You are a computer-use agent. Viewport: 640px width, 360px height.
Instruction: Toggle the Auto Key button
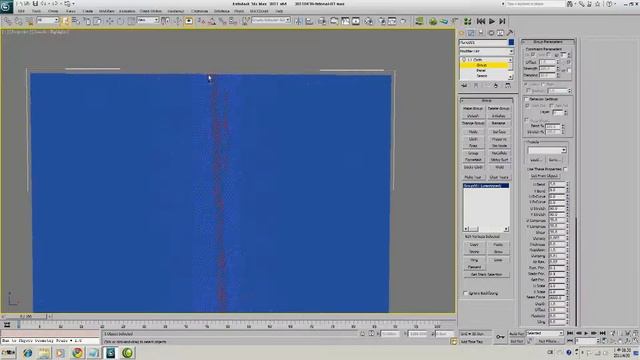tap(516, 333)
